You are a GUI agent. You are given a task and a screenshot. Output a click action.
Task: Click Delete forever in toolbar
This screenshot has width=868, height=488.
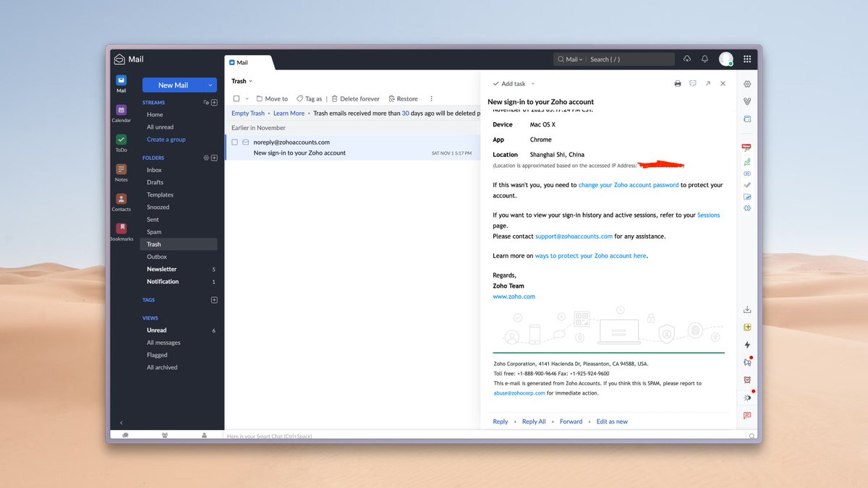click(355, 98)
